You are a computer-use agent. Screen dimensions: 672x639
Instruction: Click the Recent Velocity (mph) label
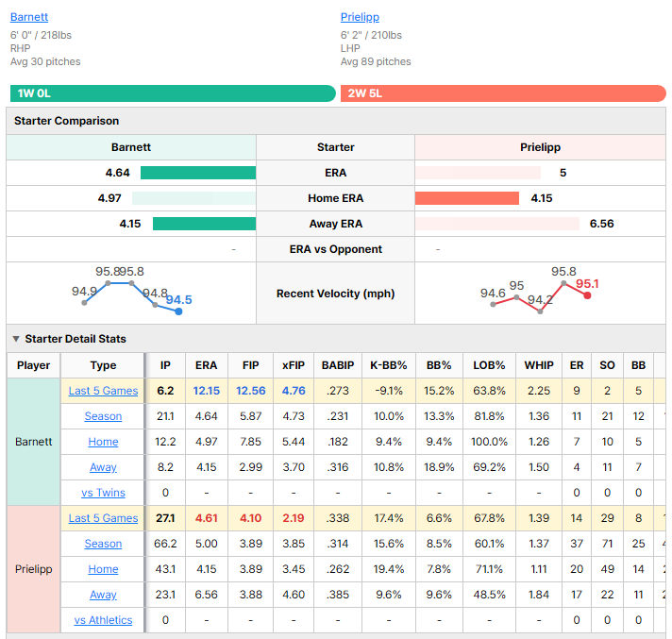pos(336,294)
